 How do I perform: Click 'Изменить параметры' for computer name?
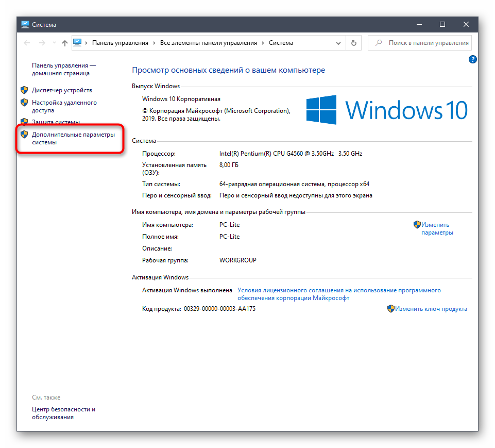(436, 228)
